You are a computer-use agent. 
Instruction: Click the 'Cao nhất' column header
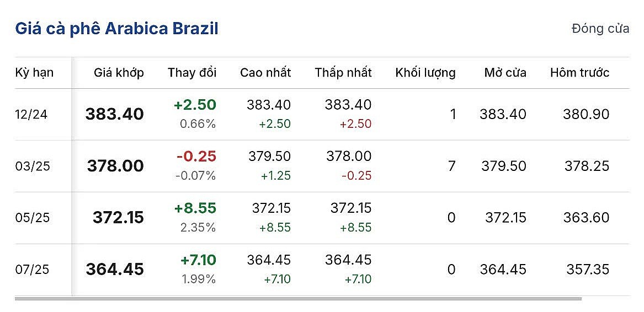[265, 73]
